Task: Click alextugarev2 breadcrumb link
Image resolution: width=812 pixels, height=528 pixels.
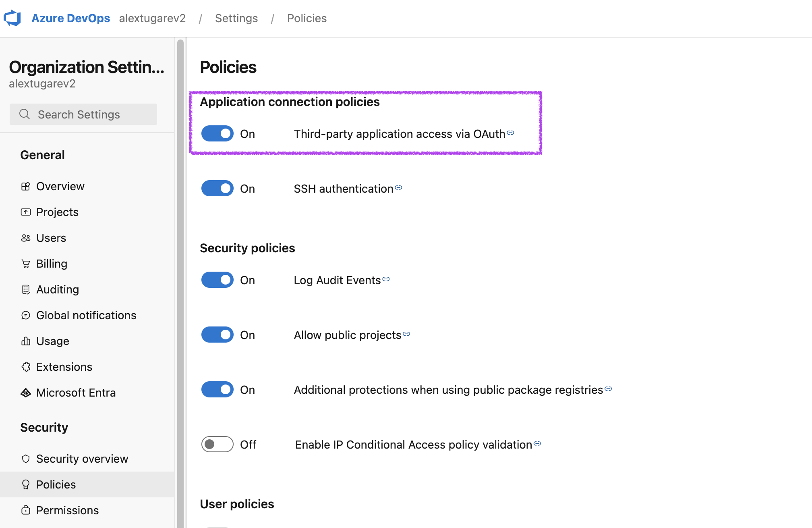Action: click(x=152, y=18)
